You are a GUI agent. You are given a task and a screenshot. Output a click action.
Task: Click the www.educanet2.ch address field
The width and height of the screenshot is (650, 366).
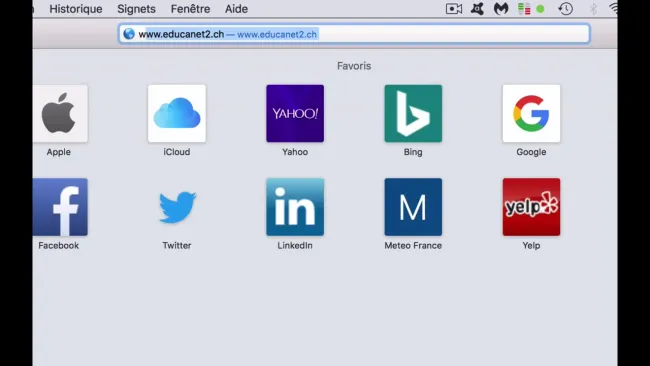tap(354, 34)
